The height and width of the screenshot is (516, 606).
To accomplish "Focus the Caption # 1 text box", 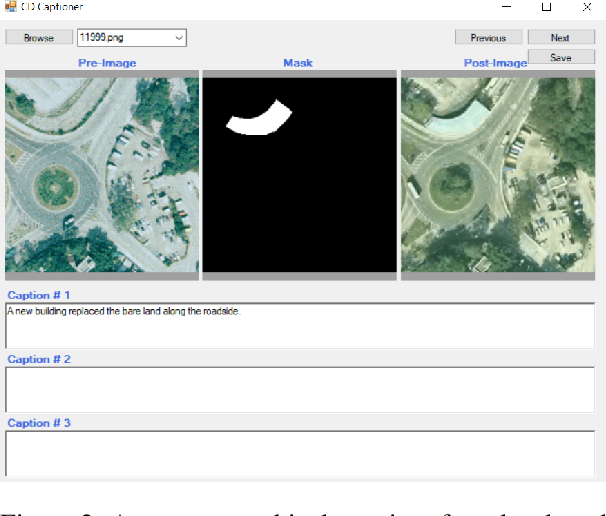I will point(300,326).
